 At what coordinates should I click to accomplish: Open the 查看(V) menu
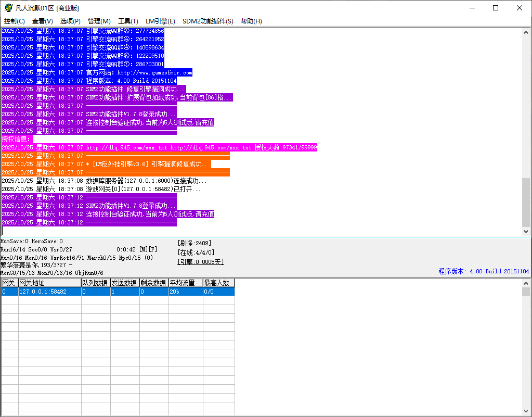[x=43, y=21]
